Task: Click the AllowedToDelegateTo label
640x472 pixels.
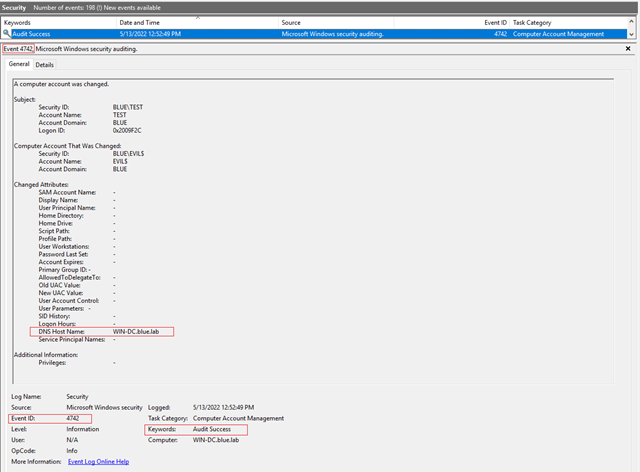Action: 69,277
